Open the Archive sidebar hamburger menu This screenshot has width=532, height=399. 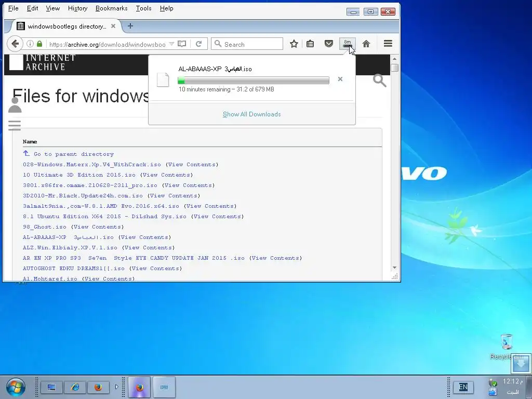point(14,125)
